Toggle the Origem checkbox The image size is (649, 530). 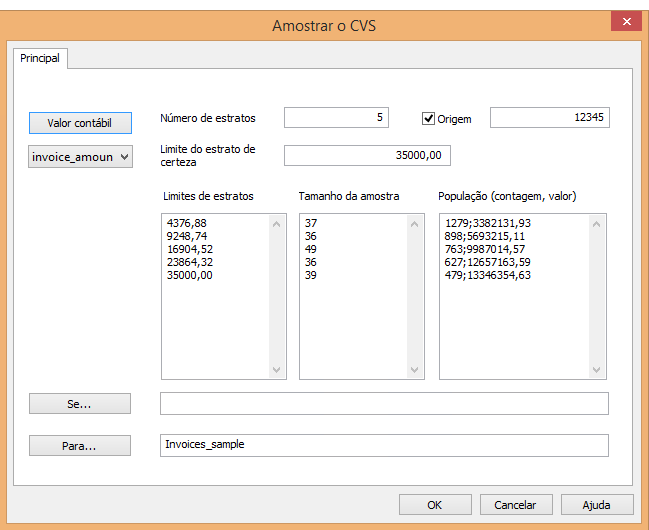pos(428,119)
